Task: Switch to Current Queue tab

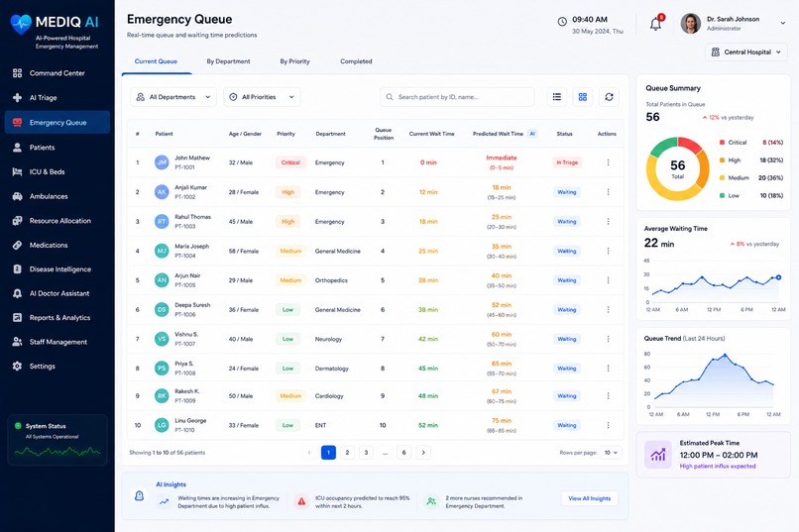Action: click(x=156, y=61)
